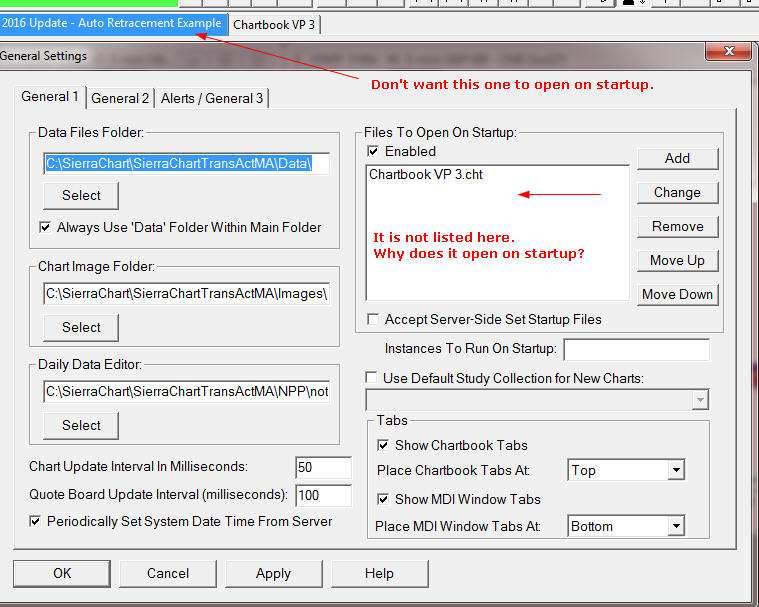The height and width of the screenshot is (607, 759).
Task: Click Select under Daily Data Editor
Action: 81,425
